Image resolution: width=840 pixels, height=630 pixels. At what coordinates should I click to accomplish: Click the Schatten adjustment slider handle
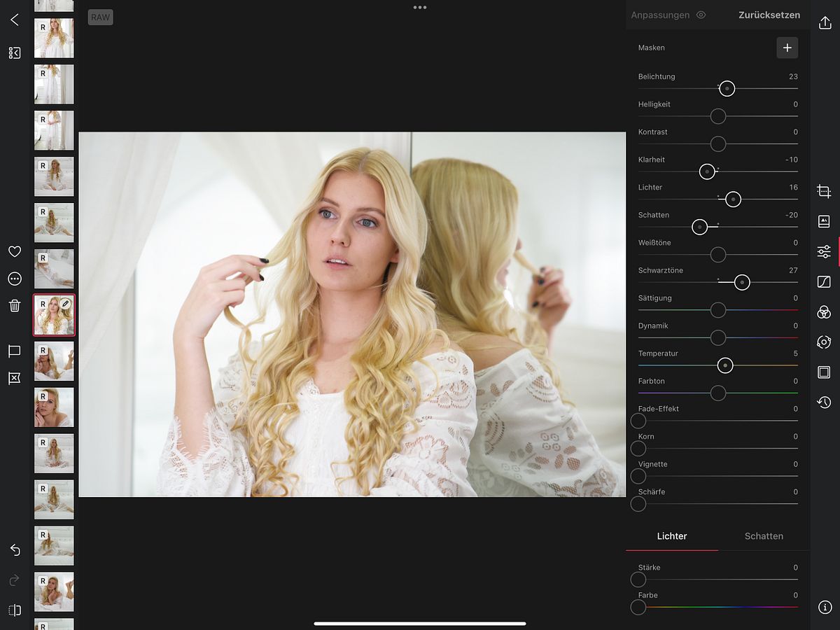699,227
